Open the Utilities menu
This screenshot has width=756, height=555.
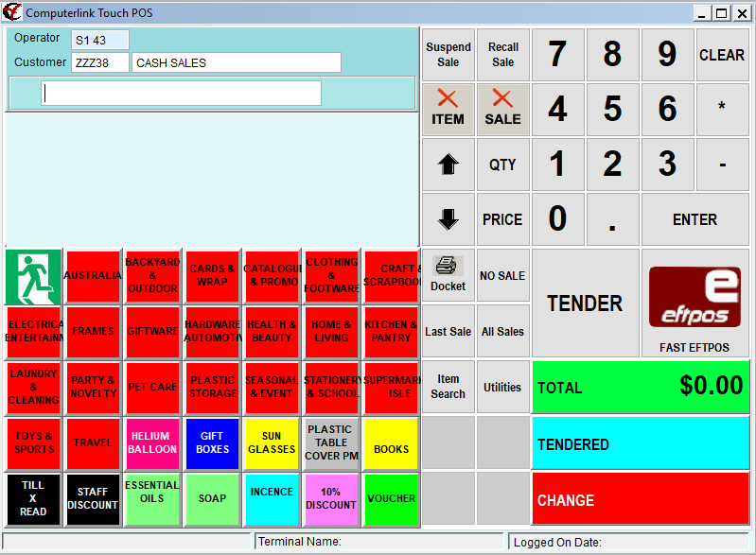pyautogui.click(x=502, y=387)
